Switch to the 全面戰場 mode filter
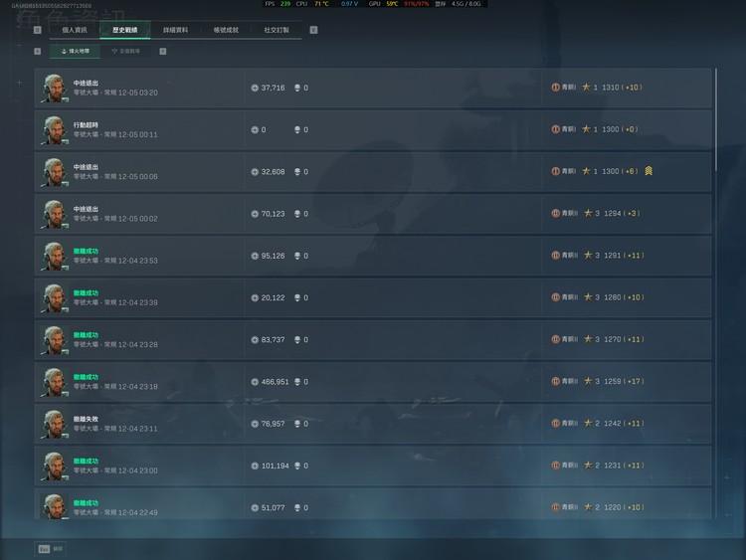The width and height of the screenshot is (746, 560). pyautogui.click(x=125, y=51)
